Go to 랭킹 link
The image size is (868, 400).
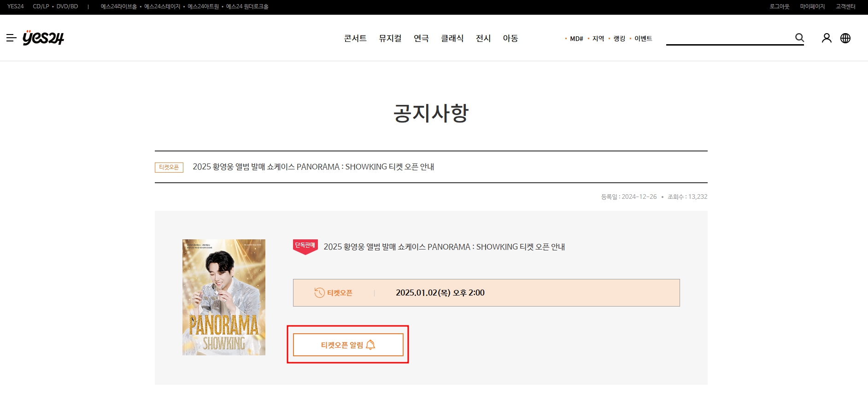(619, 39)
